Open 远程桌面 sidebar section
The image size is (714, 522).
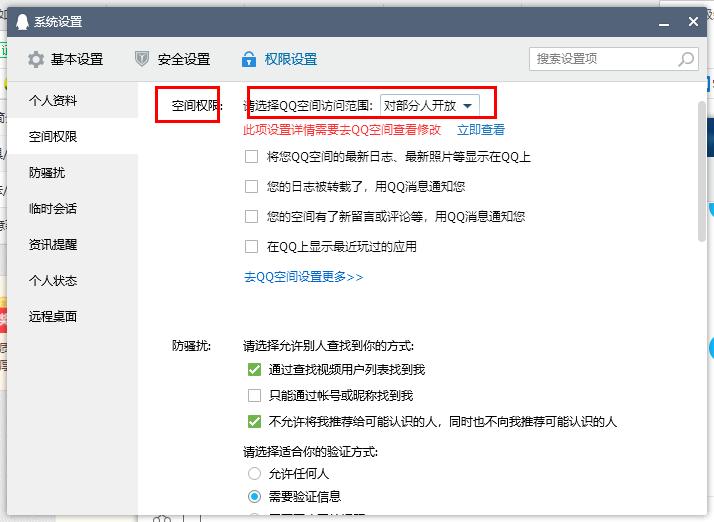pos(72,316)
